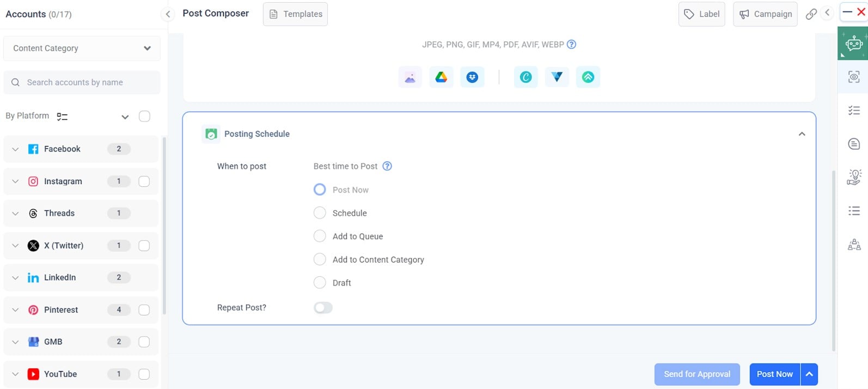This screenshot has width=868, height=389.
Task: Expand the Facebook accounts group
Action: tap(15, 149)
